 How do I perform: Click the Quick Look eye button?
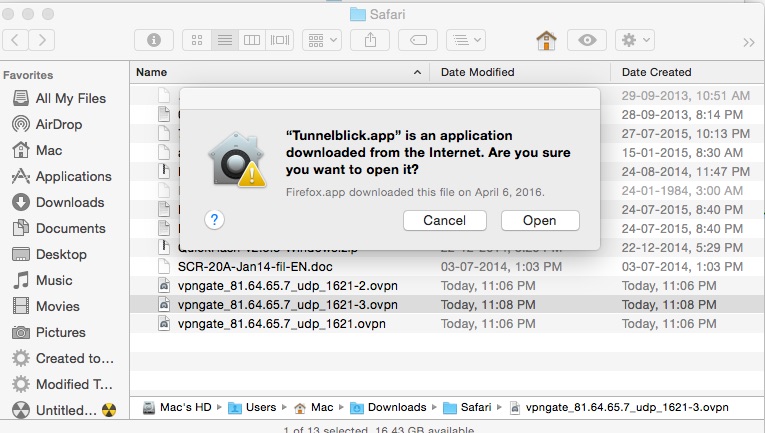click(x=587, y=40)
